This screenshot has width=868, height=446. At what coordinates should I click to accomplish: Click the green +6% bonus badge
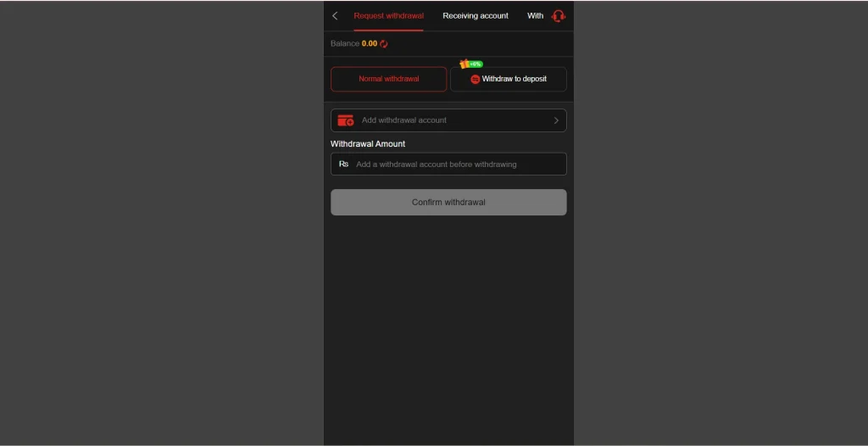476,64
